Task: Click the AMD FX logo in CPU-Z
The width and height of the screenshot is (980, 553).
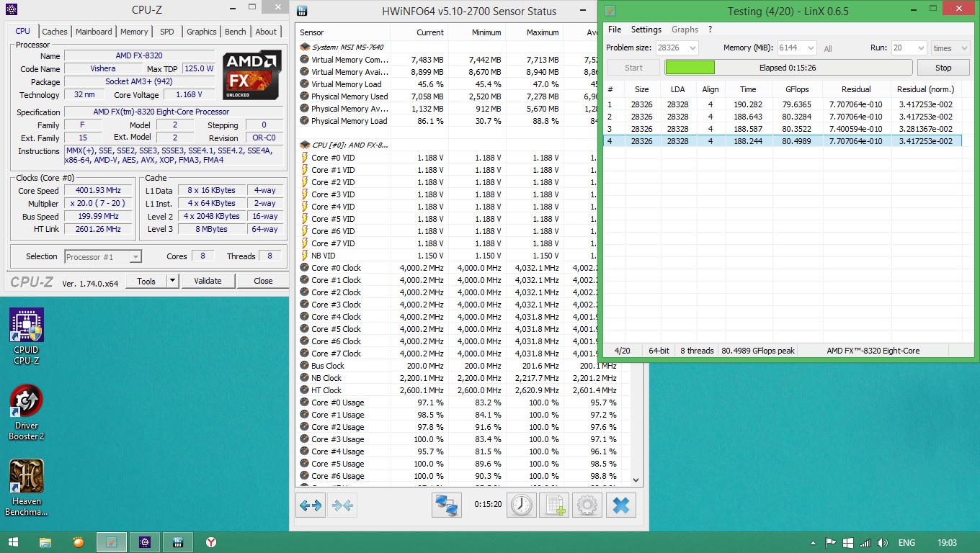Action: tap(251, 75)
